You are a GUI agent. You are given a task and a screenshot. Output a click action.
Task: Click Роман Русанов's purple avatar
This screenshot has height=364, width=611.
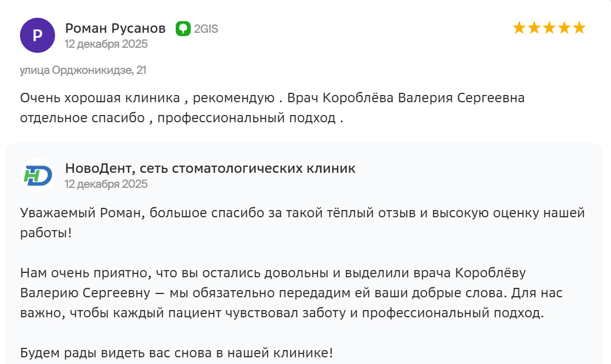point(37,36)
